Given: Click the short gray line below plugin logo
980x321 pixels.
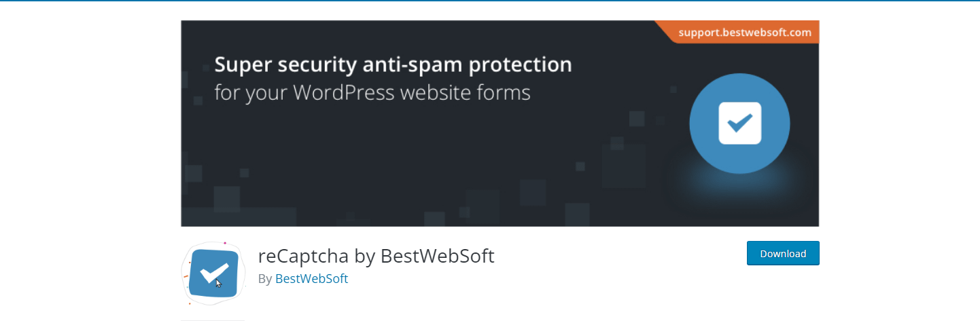Looking at the screenshot, I should pyautogui.click(x=212, y=320).
